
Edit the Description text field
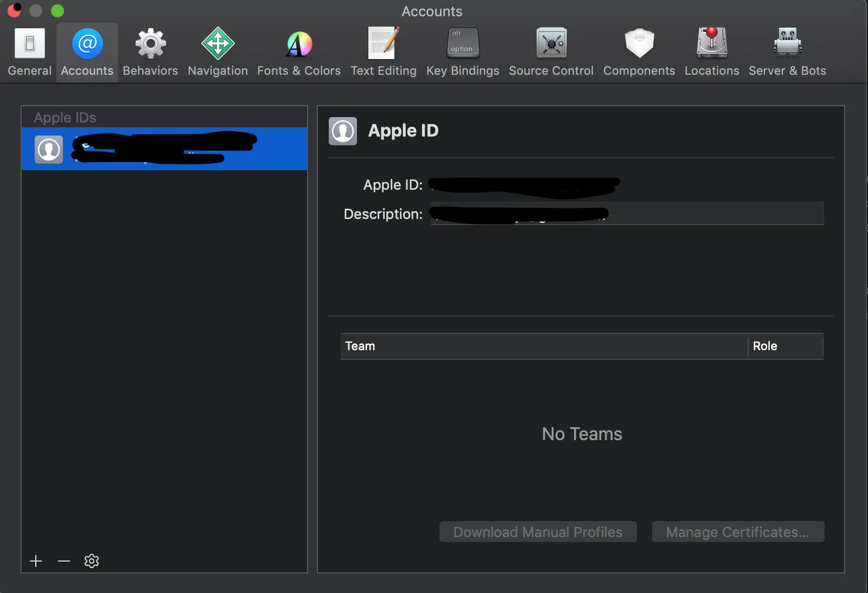627,214
